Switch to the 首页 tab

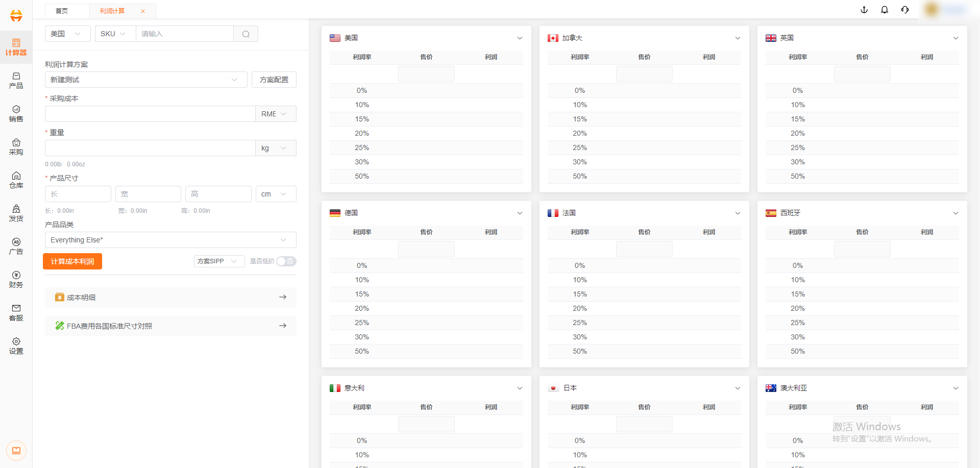[62, 11]
